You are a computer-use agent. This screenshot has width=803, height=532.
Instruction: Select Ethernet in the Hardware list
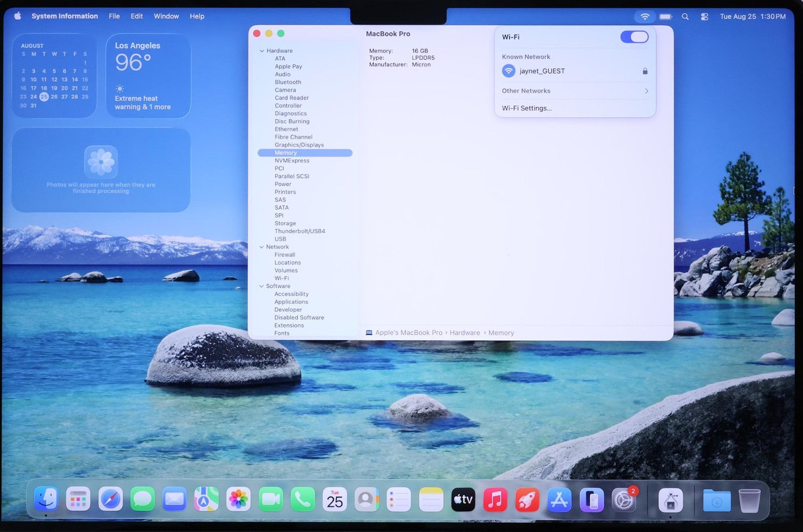[287, 129]
